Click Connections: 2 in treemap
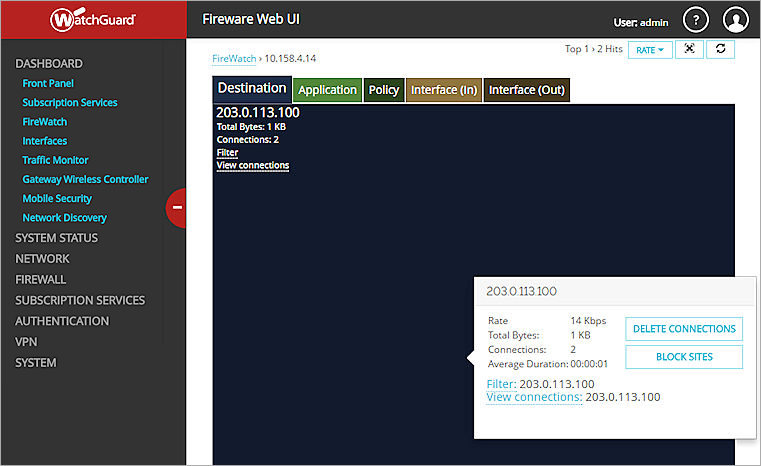Image resolution: width=761 pixels, height=466 pixels. click(248, 140)
